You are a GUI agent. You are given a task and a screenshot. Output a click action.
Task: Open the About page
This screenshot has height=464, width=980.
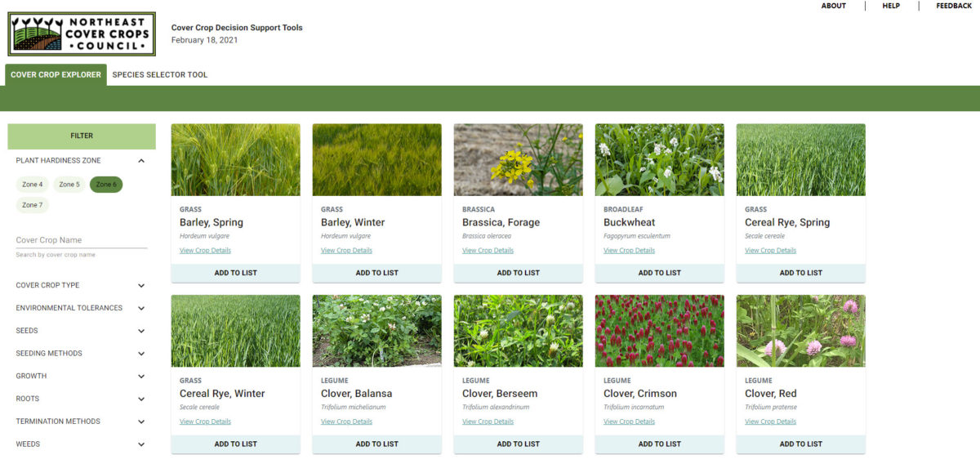834,6
